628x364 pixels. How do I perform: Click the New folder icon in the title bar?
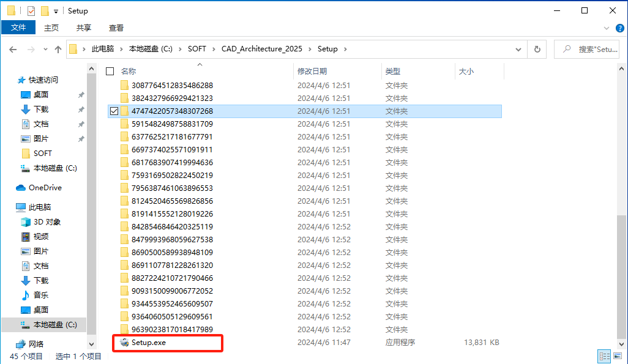[x=45, y=11]
